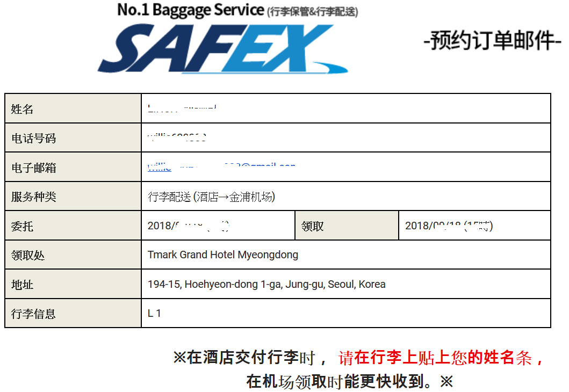Select the pickup date value beside 领取

point(449,226)
